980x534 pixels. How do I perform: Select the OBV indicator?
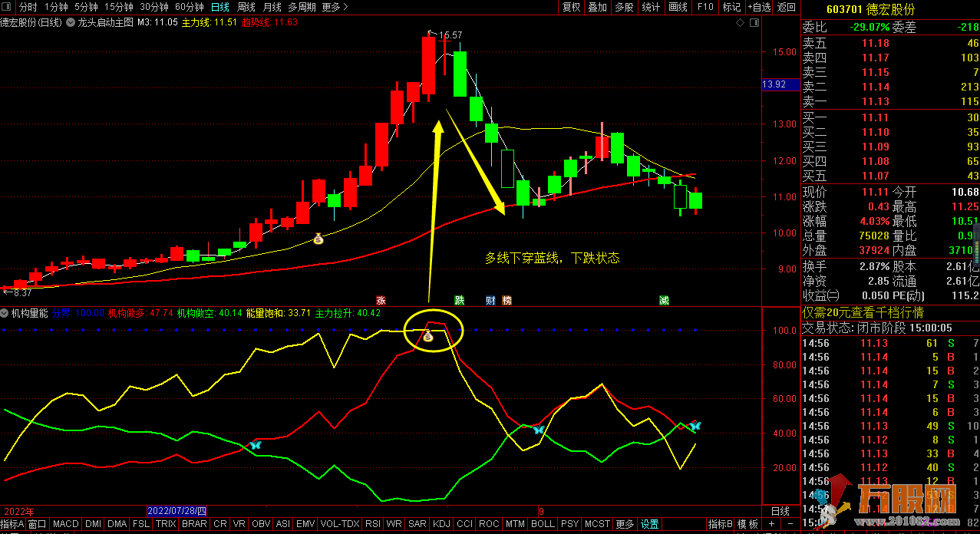tap(261, 524)
